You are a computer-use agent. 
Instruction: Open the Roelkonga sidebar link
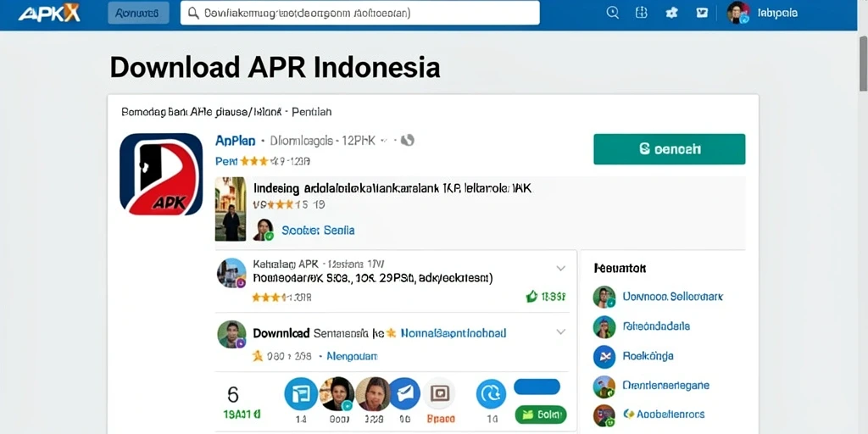648,356
